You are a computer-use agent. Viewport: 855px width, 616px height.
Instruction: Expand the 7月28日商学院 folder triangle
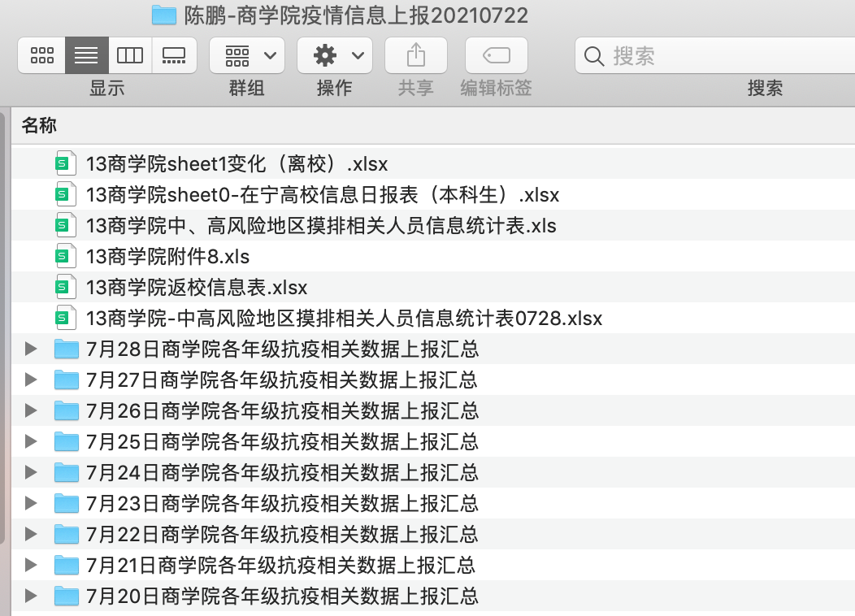[31, 349]
